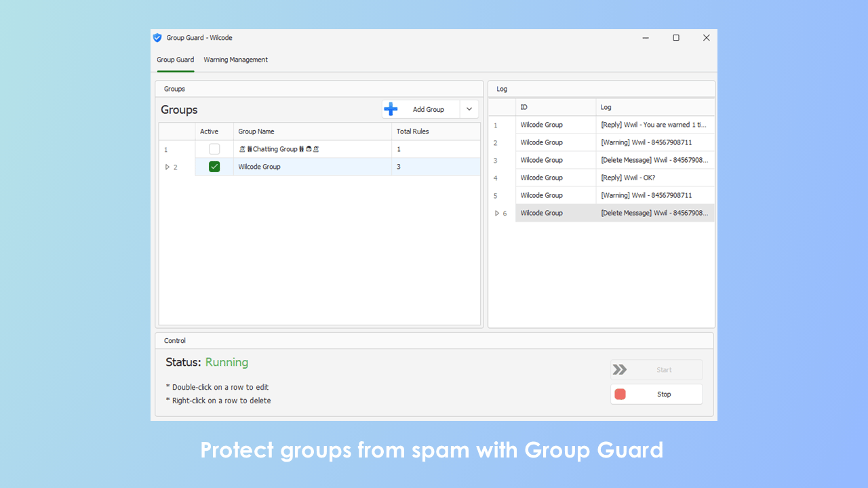Click the Group Name column header

pyautogui.click(x=312, y=131)
